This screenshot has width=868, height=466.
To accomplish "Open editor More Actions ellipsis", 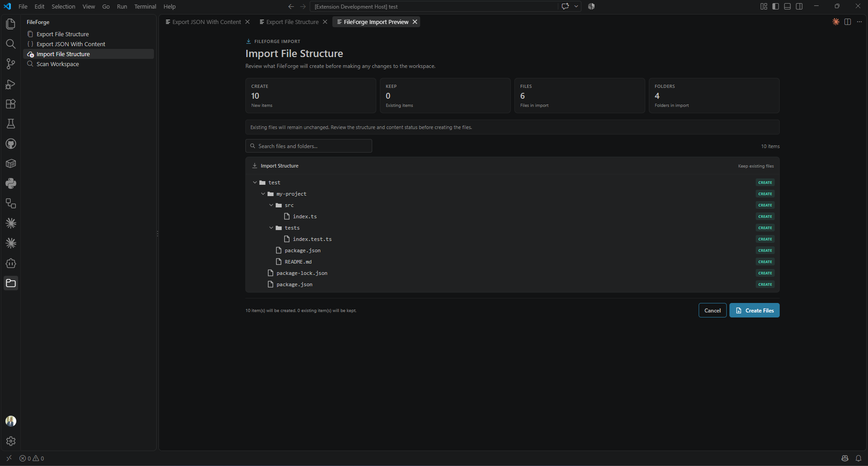I will (859, 22).
